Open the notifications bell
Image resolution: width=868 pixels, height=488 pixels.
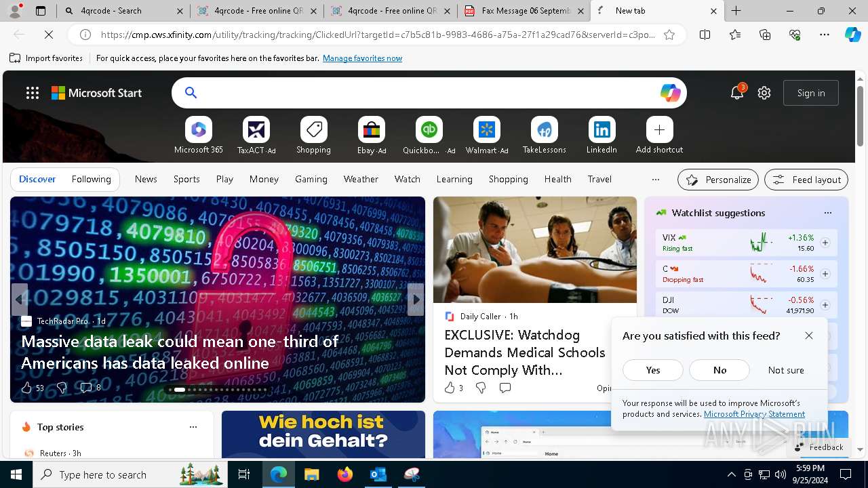[737, 93]
